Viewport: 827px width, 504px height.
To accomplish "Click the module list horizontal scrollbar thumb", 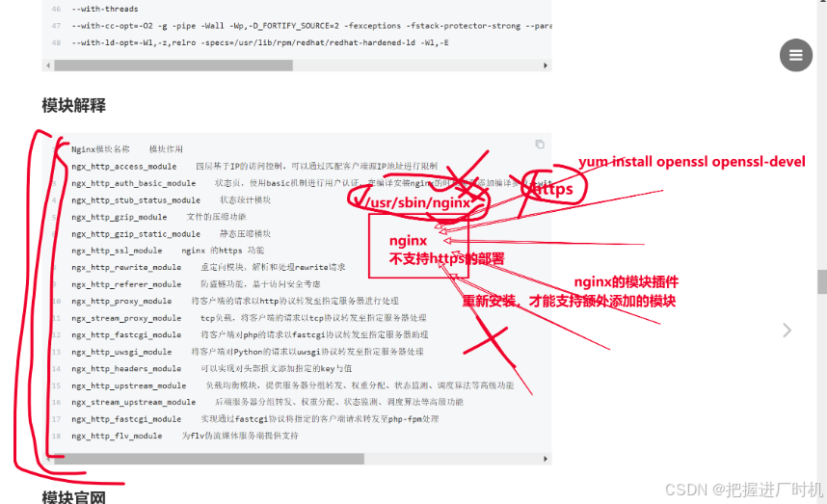I will (x=209, y=459).
